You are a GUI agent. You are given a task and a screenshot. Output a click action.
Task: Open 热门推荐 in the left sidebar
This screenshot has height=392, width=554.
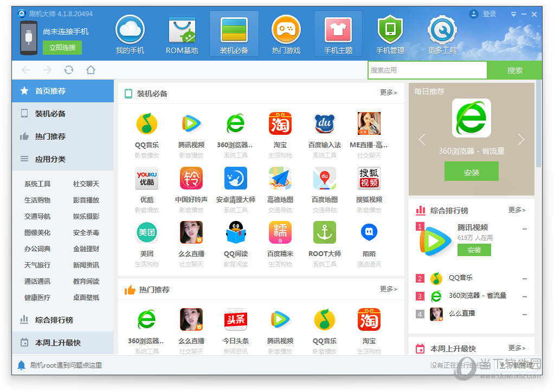tap(63, 136)
